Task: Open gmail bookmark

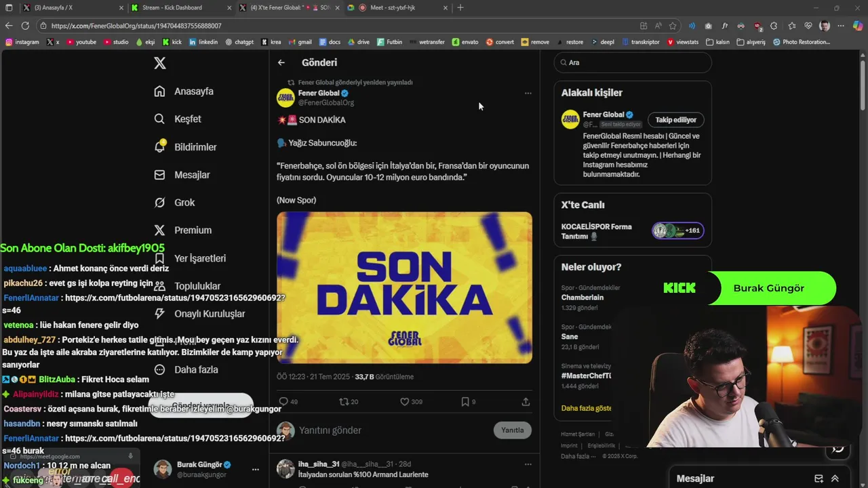Action: pyautogui.click(x=300, y=42)
